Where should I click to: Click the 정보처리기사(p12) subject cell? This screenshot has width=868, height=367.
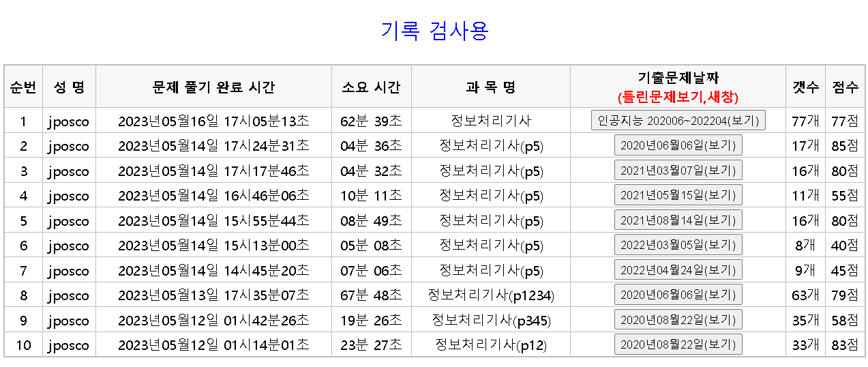pos(491,345)
